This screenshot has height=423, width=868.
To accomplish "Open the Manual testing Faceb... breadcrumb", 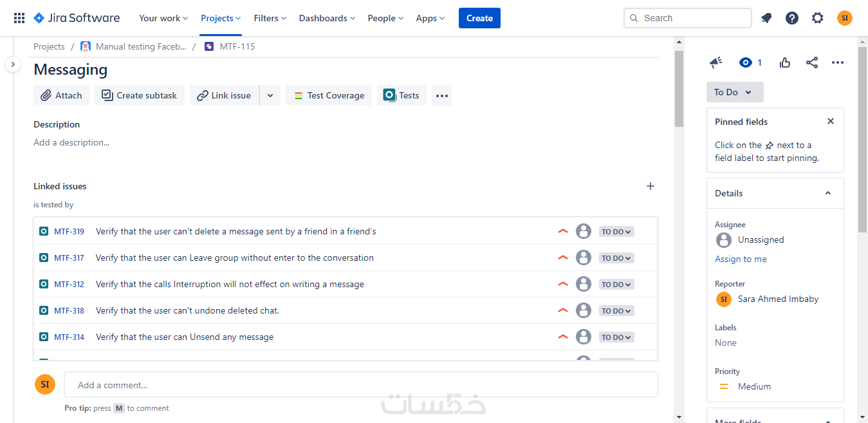I will click(141, 46).
